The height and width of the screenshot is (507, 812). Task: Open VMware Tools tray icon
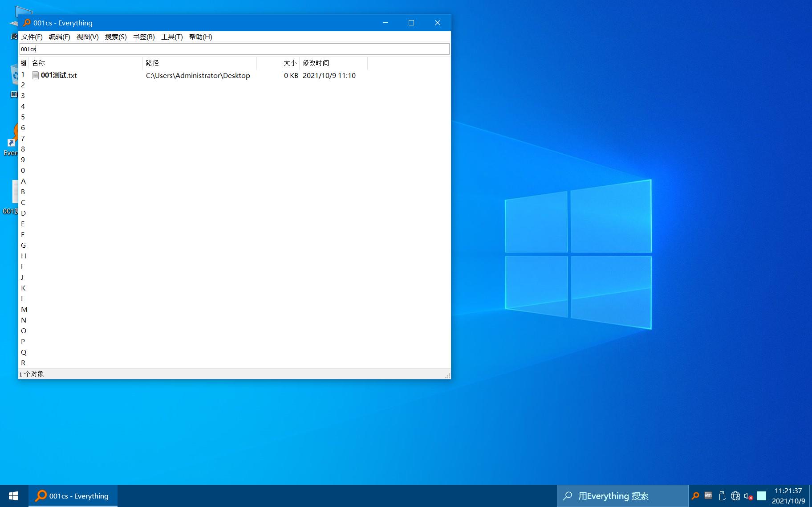click(x=708, y=495)
